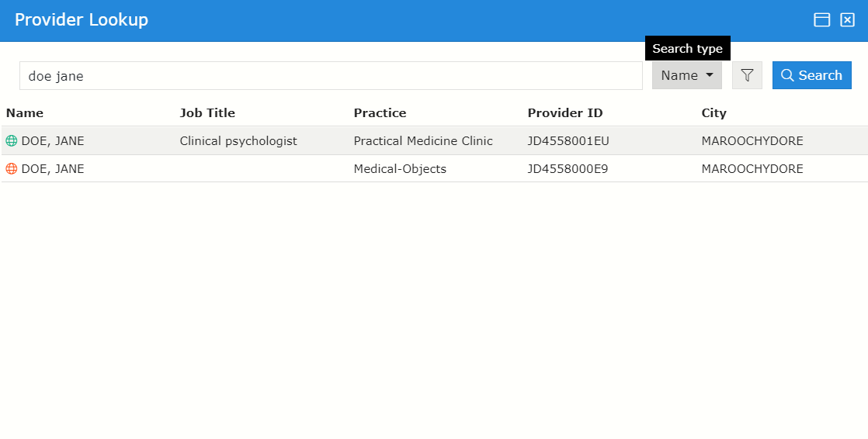The image size is (868, 439).
Task: Select the Practical Medicine Clinic row
Action: click(x=423, y=141)
